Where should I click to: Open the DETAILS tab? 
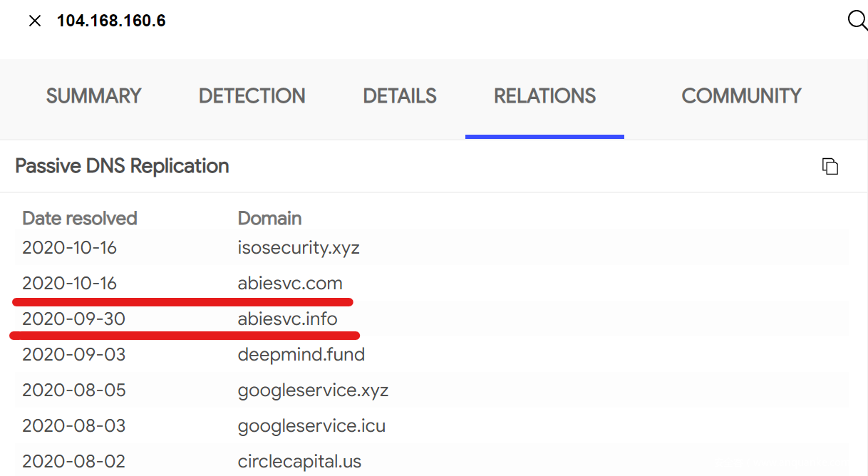pos(399,96)
